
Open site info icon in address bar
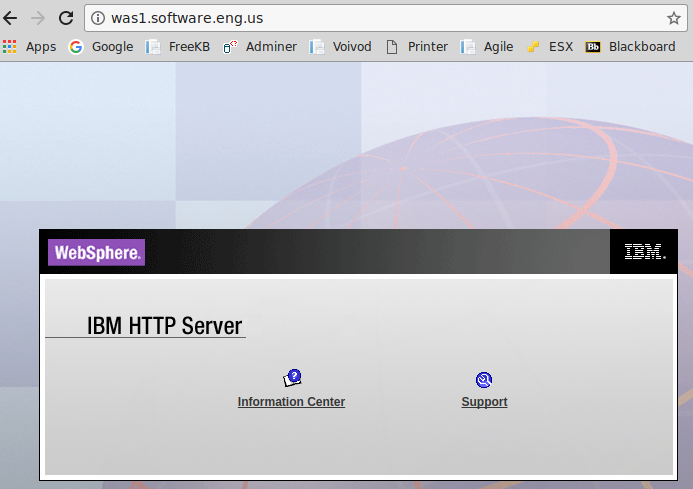[98, 18]
